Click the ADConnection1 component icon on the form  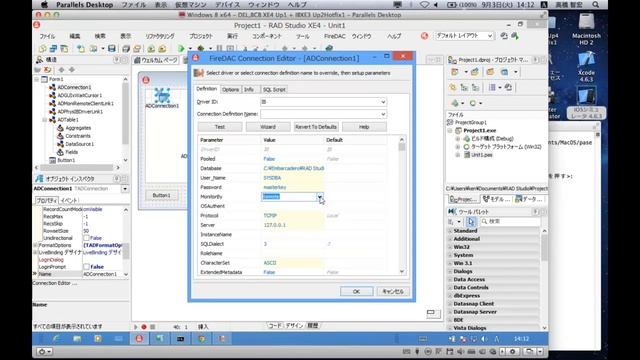pyautogui.click(x=162, y=95)
